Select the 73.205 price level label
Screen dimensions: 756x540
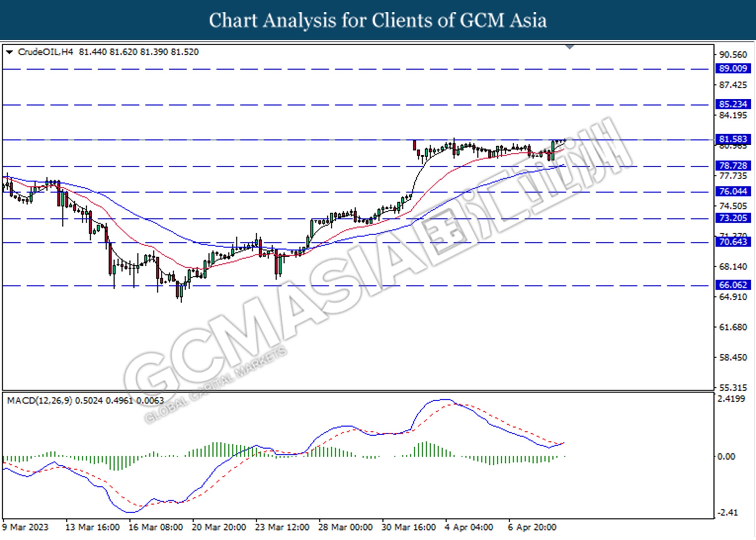pos(733,218)
